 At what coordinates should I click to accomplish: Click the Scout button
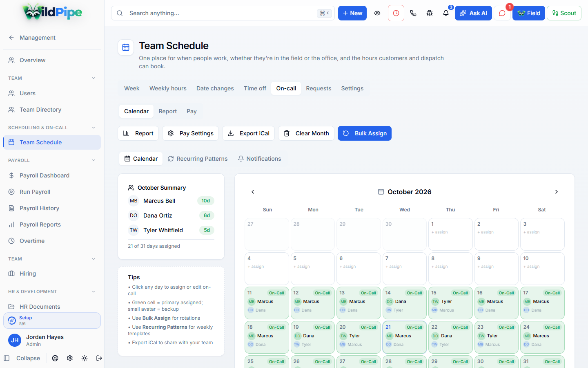click(x=564, y=13)
